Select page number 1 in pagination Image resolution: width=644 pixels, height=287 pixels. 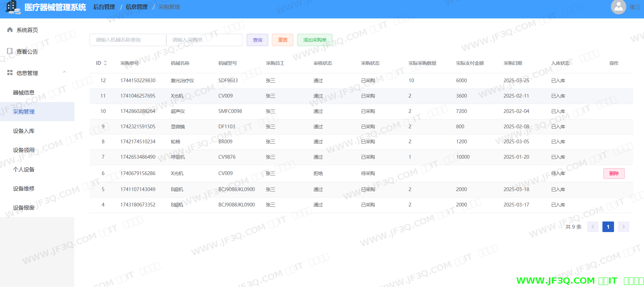(608, 227)
